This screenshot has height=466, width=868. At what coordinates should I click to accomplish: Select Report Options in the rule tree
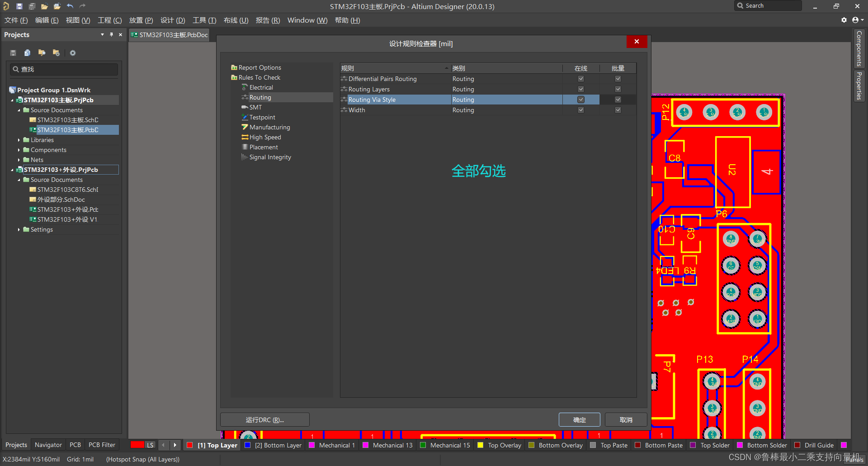259,67
